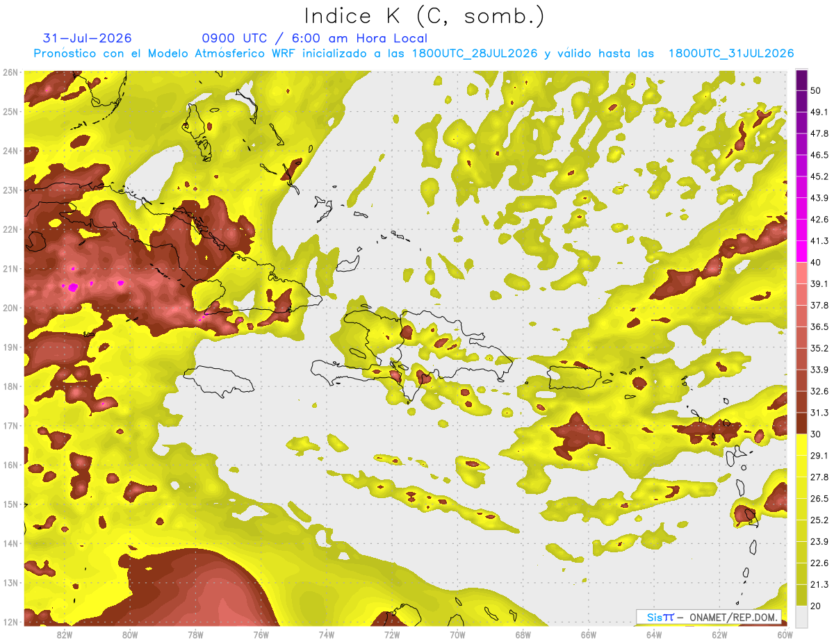Click the '19N' latitude label
The width and height of the screenshot is (834, 644).
[x=10, y=347]
